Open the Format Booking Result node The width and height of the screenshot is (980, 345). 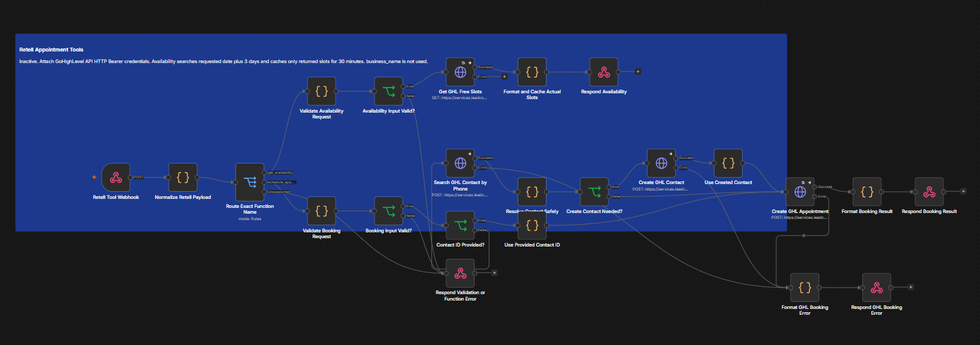[867, 192]
